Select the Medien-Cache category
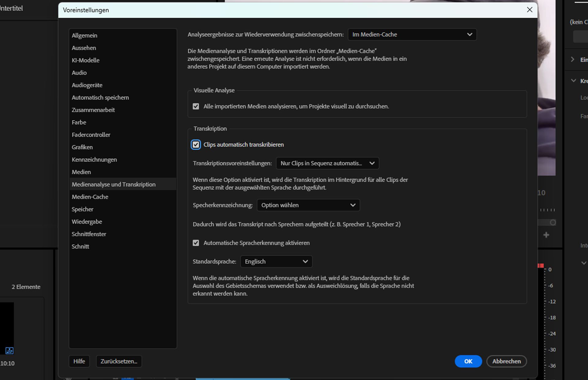588x380 pixels. (90, 197)
